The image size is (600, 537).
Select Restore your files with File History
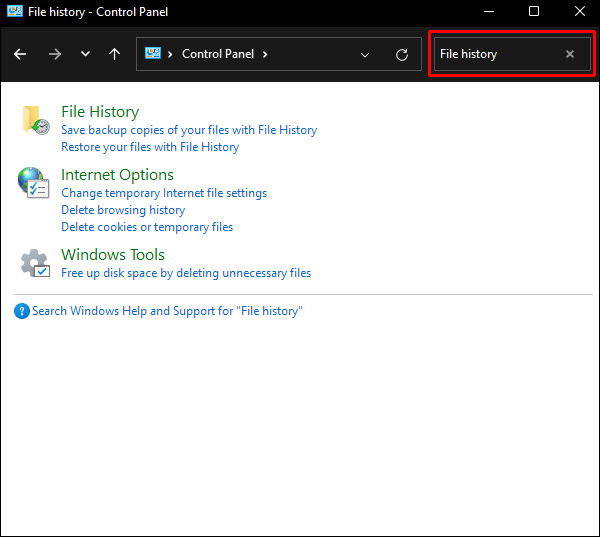tap(150, 147)
